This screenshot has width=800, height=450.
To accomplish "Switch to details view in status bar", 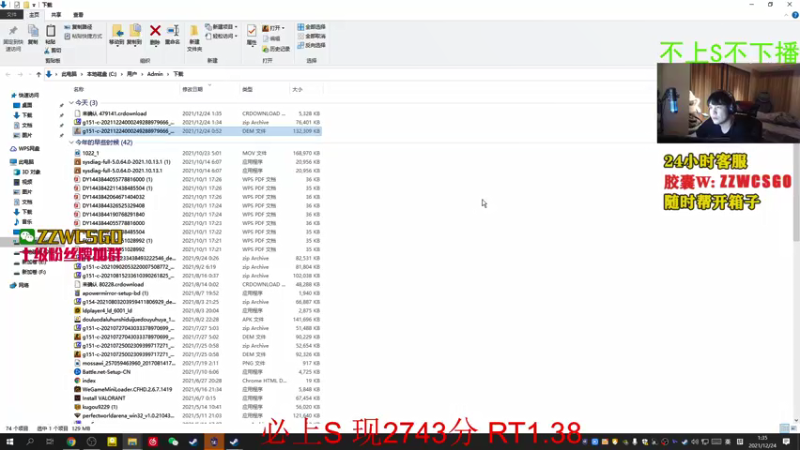I will click(784, 428).
